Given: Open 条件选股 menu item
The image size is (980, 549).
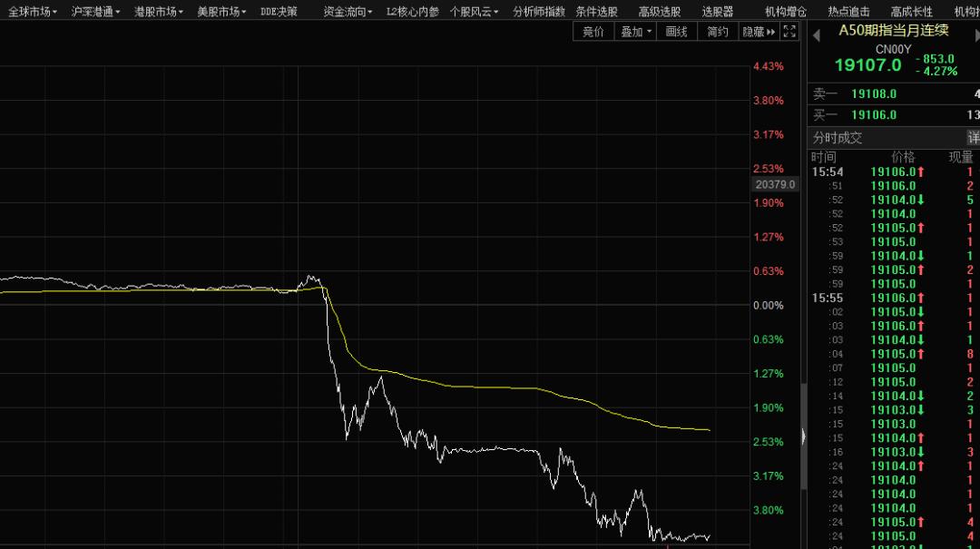Looking at the screenshot, I should [x=597, y=11].
